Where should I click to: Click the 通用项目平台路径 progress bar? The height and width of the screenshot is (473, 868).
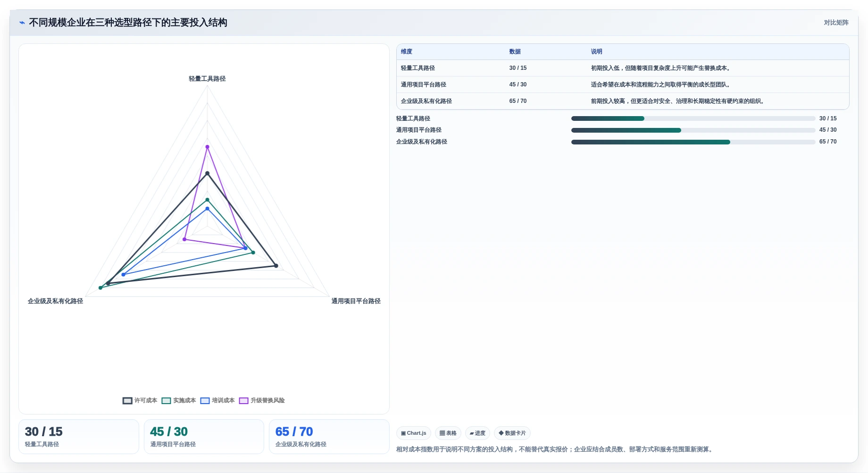coord(693,130)
